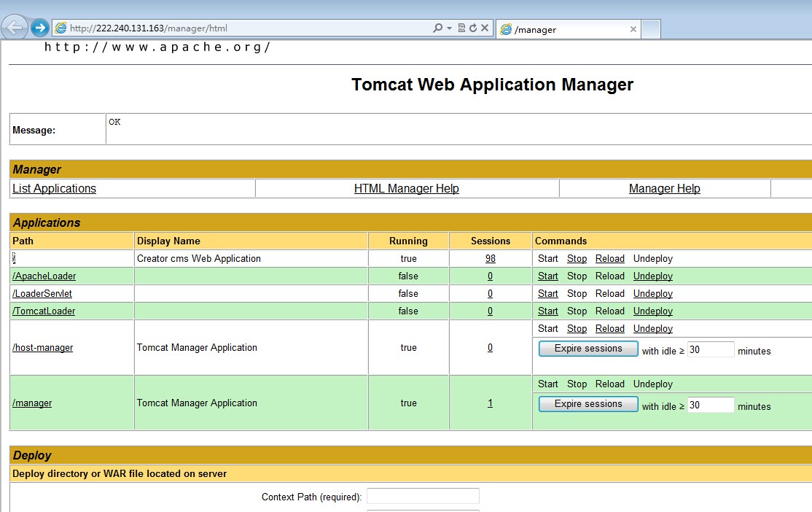Screen dimensions: 812x512
Task: Click idle minutes field in /host-manager row
Action: pyautogui.click(x=711, y=350)
